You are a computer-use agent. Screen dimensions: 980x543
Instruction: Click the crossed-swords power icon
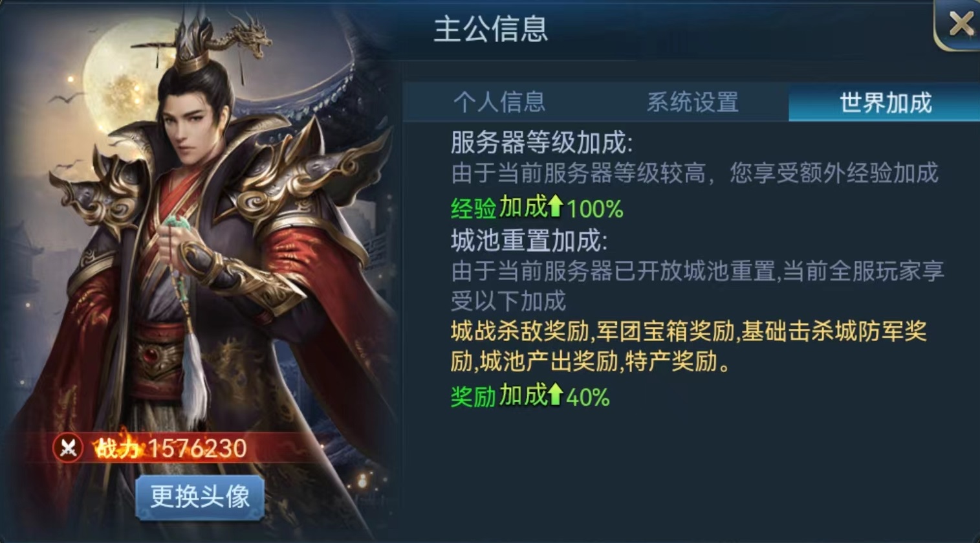[68, 448]
